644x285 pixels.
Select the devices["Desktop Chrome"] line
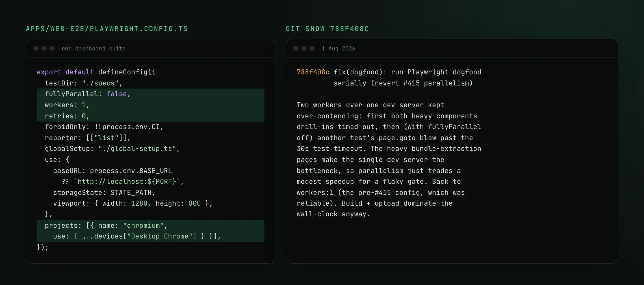[x=151, y=236]
